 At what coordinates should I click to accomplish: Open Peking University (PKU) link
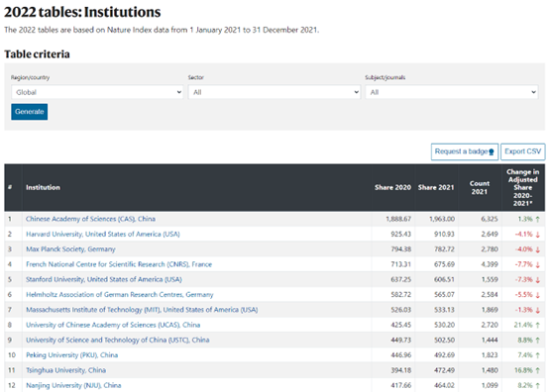[71, 355]
